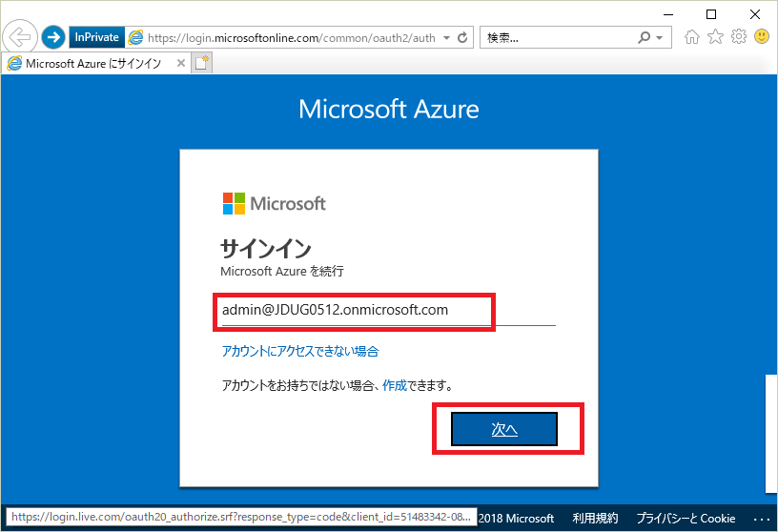
Task: Maximize the browser window
Action: click(711, 14)
